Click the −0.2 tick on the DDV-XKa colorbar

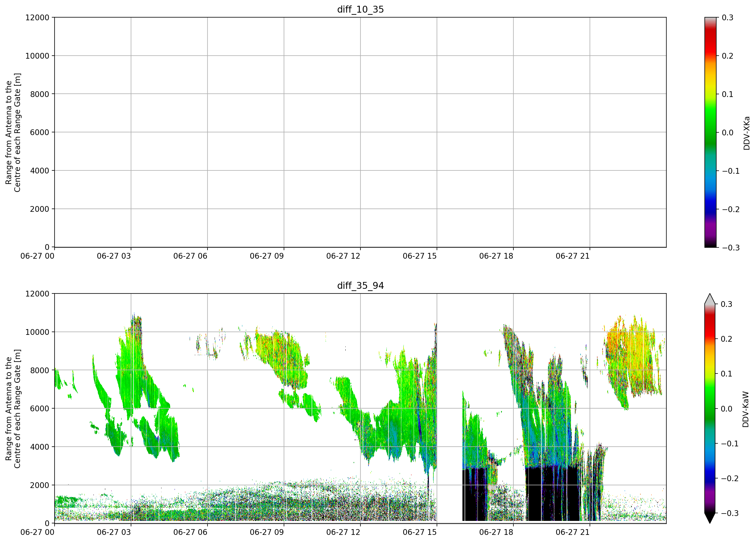tap(731, 209)
